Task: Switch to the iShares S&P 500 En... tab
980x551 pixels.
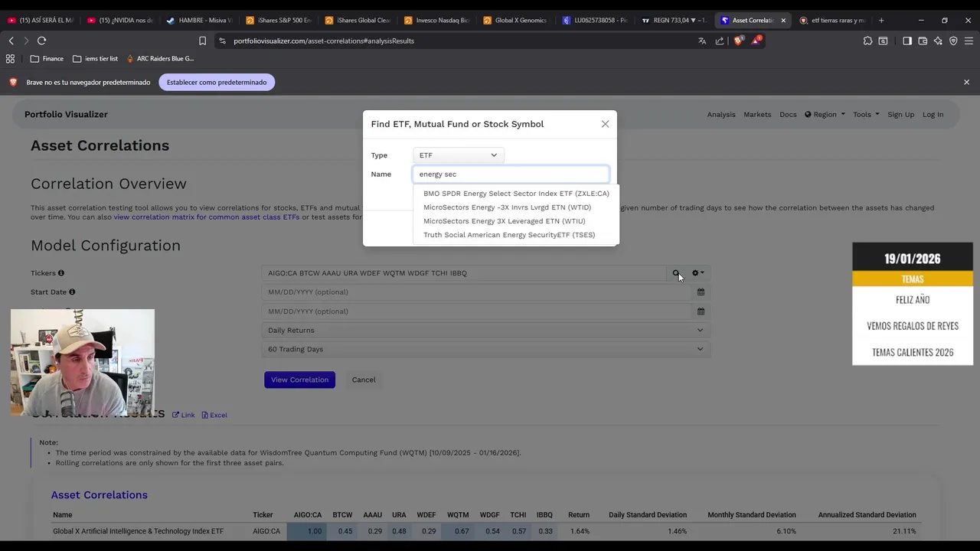Action: (x=279, y=21)
